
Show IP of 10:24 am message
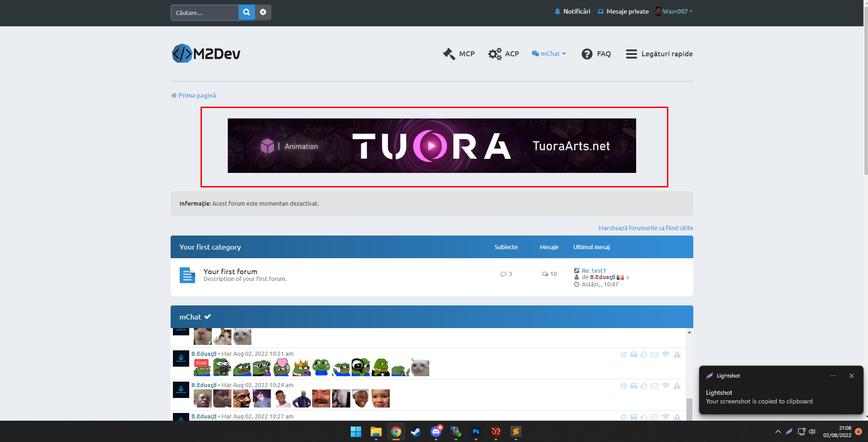pos(666,386)
